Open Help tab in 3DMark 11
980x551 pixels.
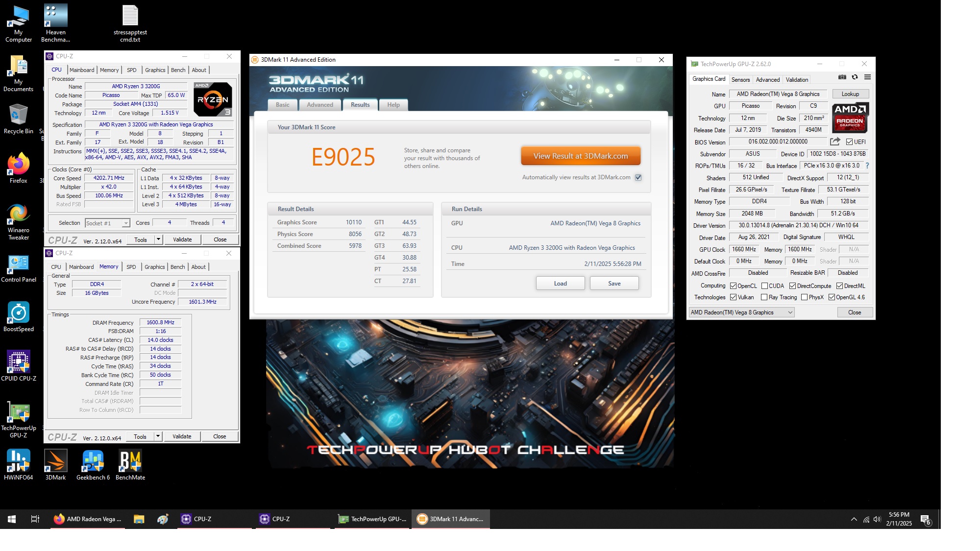[393, 105]
